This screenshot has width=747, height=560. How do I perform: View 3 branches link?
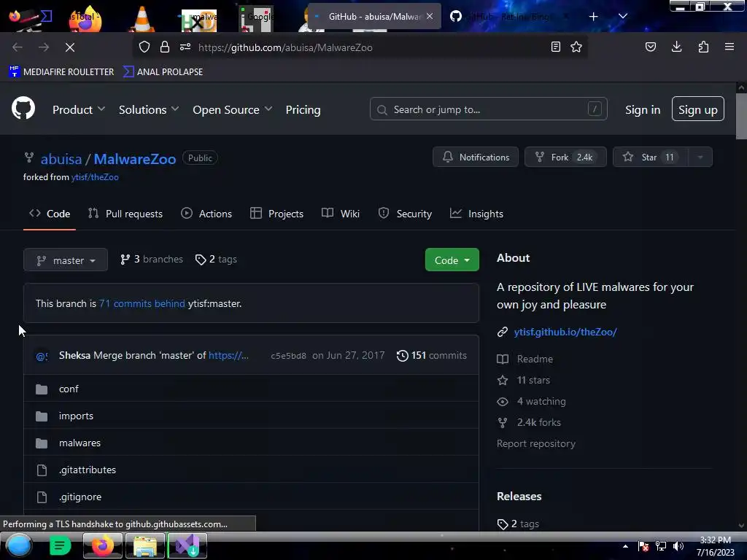152,259
